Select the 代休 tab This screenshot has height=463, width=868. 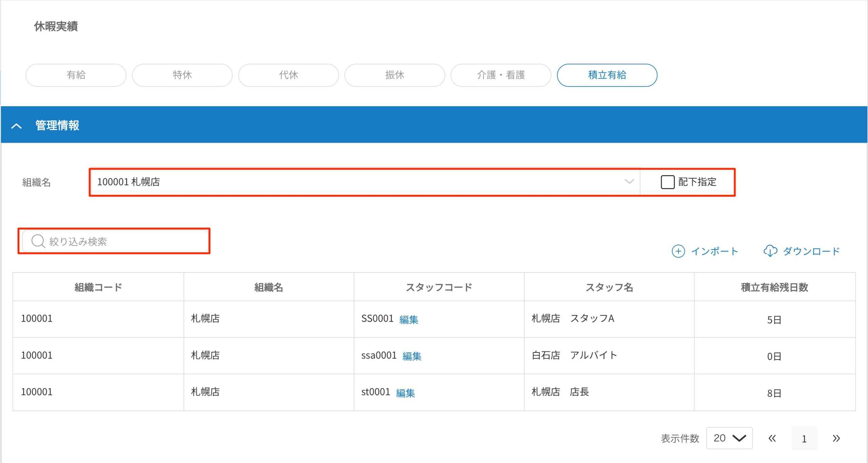point(289,75)
